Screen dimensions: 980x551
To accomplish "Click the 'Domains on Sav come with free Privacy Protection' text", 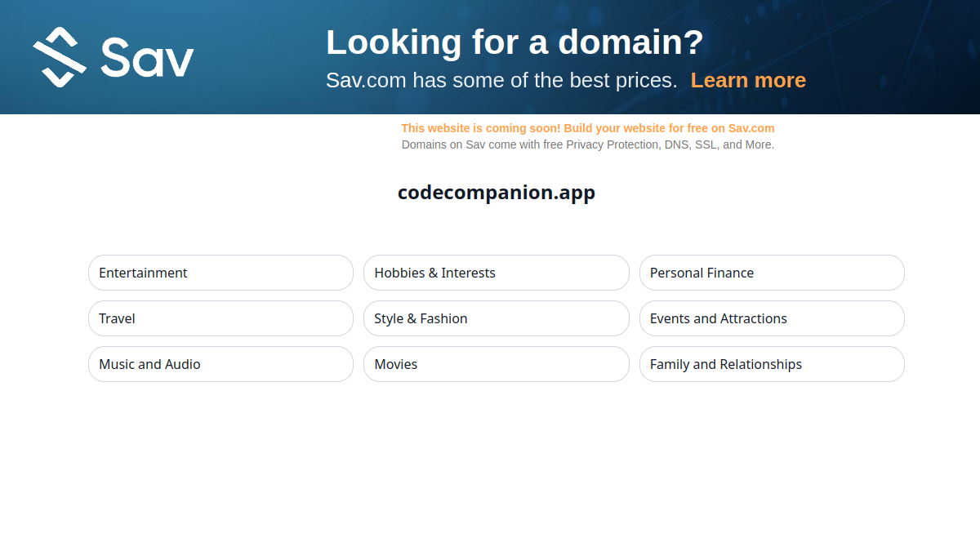I will pyautogui.click(x=588, y=144).
